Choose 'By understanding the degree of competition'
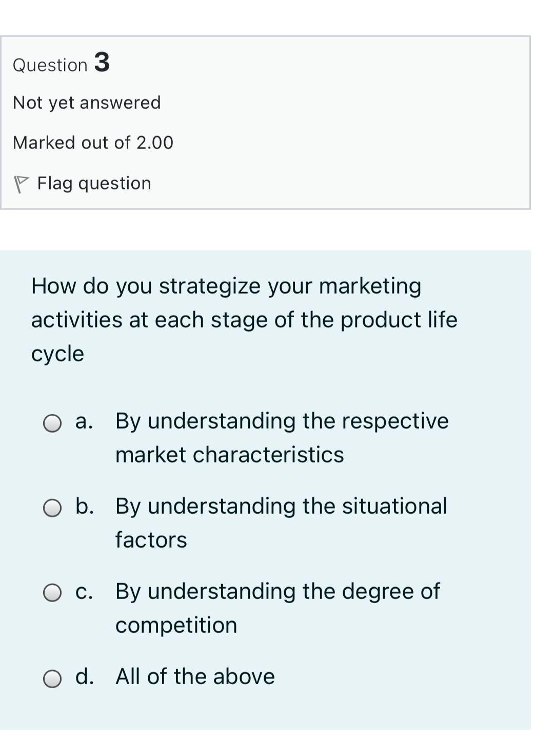Image resolution: width=554 pixels, height=756 pixels. [x=278, y=608]
